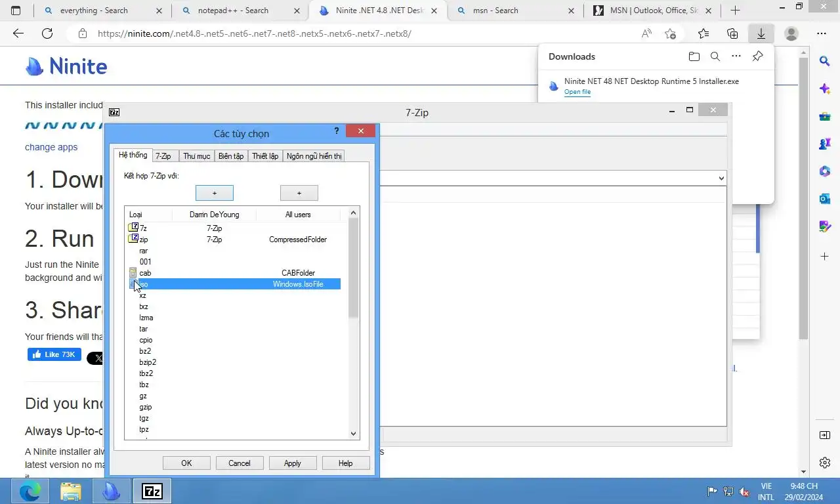Select the cab file type icon

[x=133, y=272]
